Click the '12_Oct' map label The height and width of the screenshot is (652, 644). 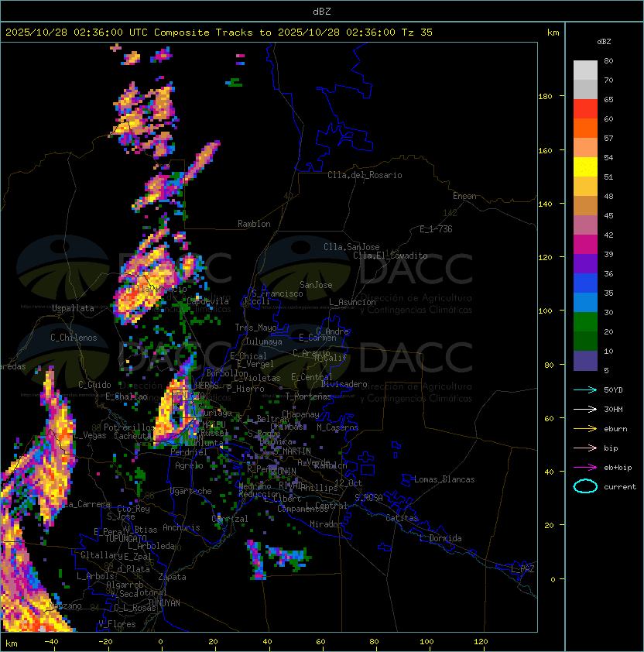[348, 483]
